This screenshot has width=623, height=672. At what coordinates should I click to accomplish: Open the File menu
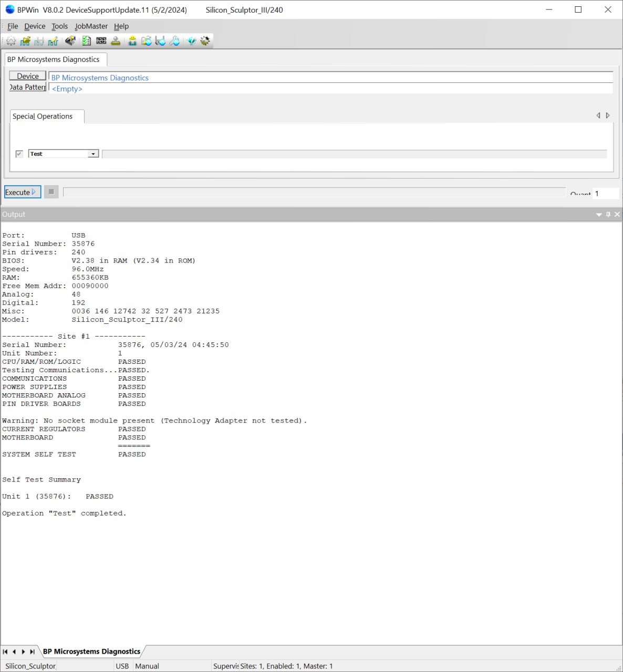click(13, 26)
